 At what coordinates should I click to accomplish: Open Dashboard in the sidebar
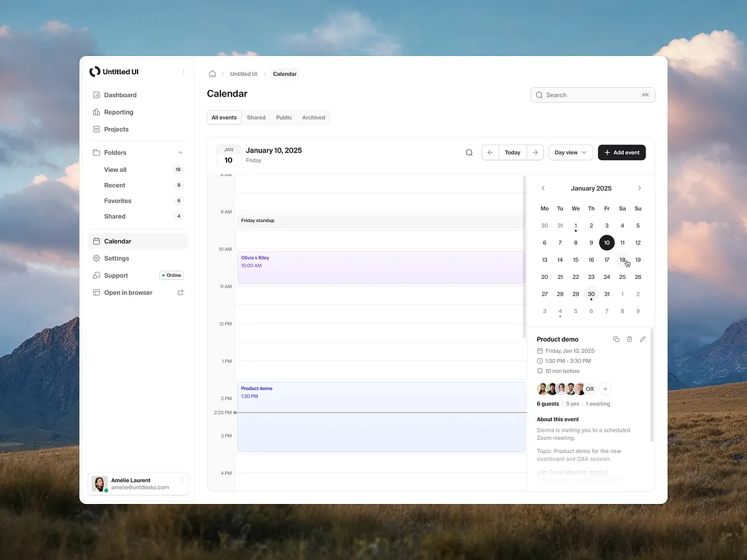coord(138,95)
